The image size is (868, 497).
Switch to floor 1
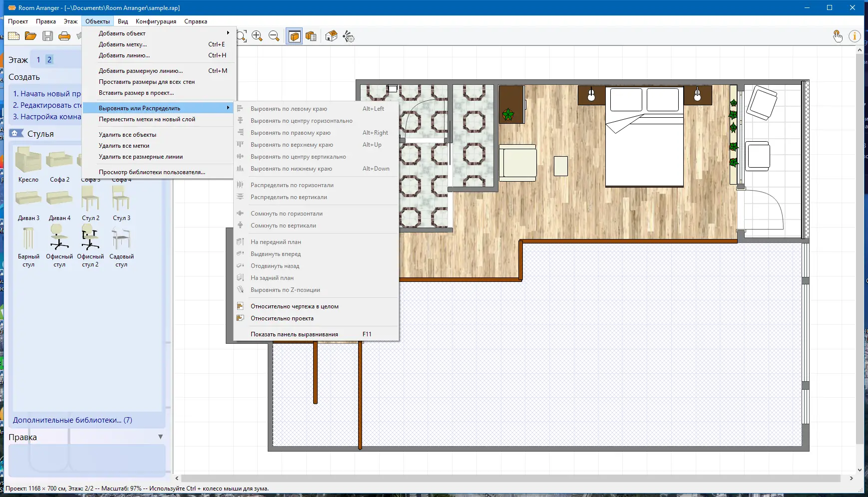point(38,60)
